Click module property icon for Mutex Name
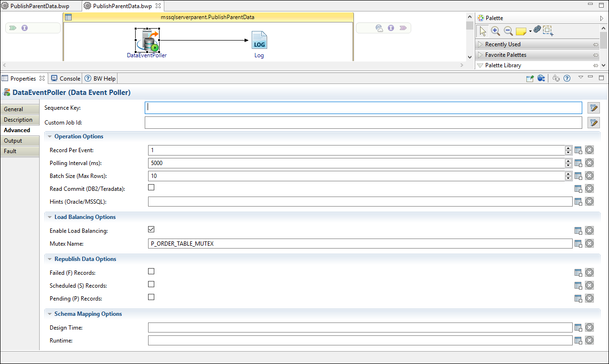The width and height of the screenshot is (609, 364). pos(578,244)
